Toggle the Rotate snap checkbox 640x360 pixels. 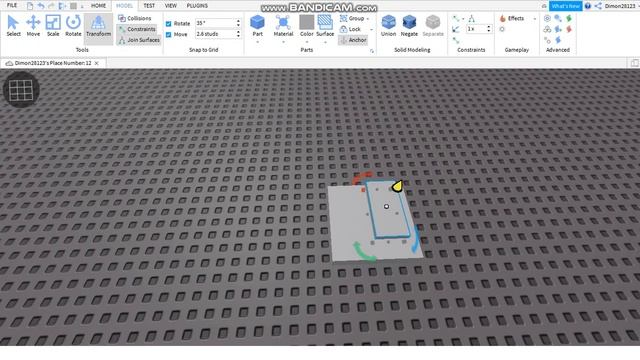[x=169, y=24]
